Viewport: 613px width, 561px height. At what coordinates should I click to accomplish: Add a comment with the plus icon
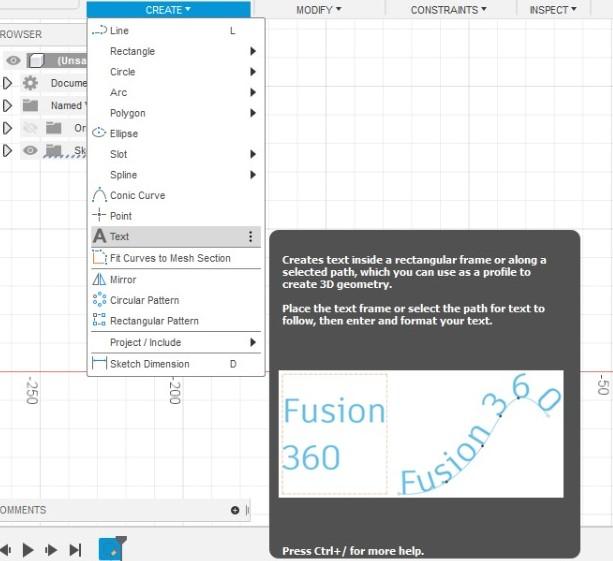click(235, 510)
